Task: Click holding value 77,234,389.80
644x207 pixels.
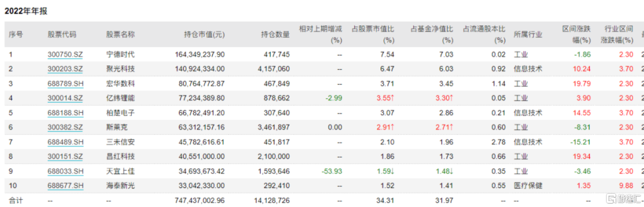Action: (202, 98)
